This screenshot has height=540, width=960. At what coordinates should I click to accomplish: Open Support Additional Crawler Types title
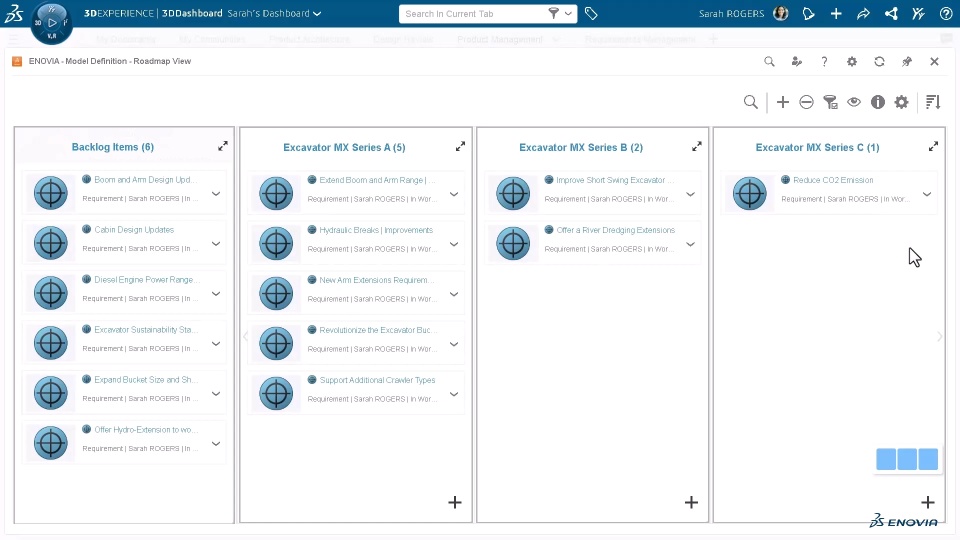click(x=377, y=380)
